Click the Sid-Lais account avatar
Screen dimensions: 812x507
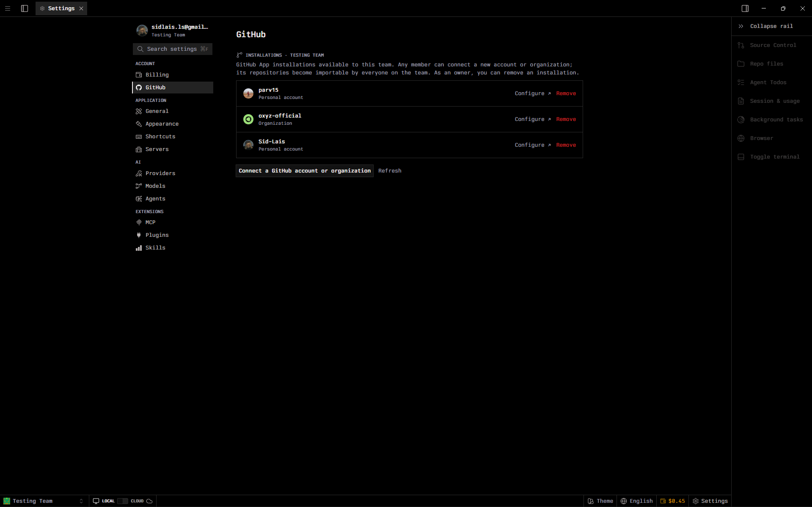pyautogui.click(x=248, y=145)
